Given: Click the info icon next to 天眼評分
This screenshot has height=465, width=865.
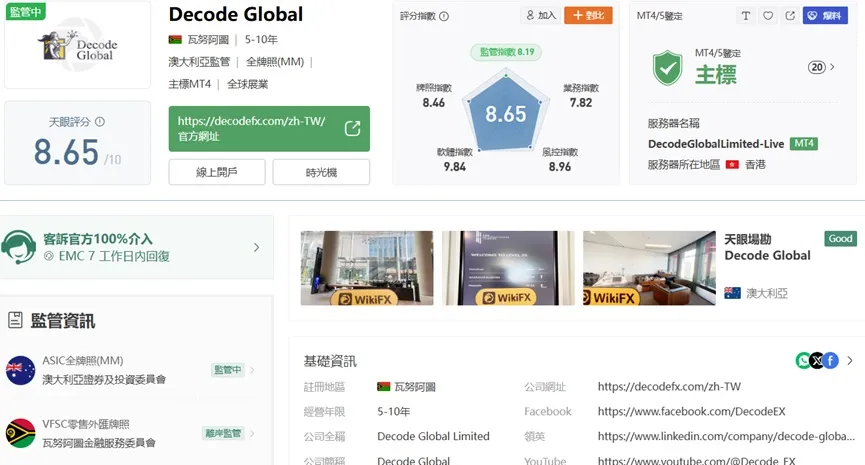Looking at the screenshot, I should click(x=100, y=121).
